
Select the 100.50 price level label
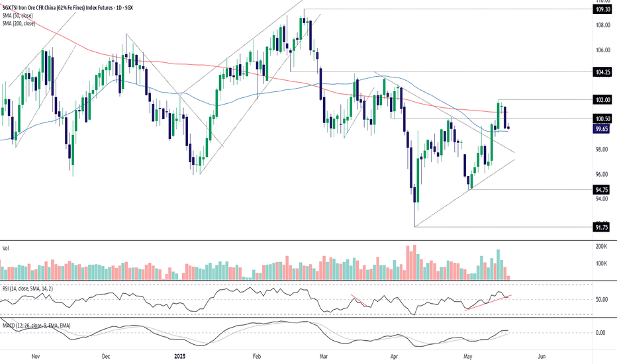pyautogui.click(x=602, y=119)
